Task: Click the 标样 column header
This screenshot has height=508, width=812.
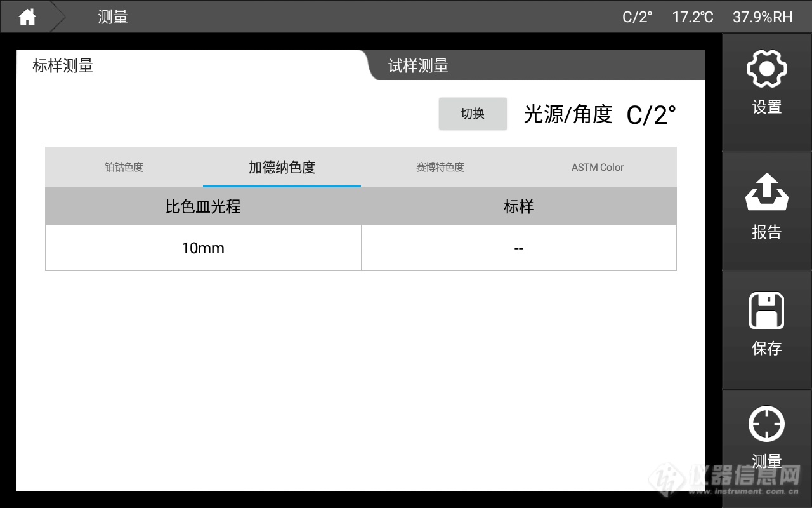Action: click(x=518, y=206)
